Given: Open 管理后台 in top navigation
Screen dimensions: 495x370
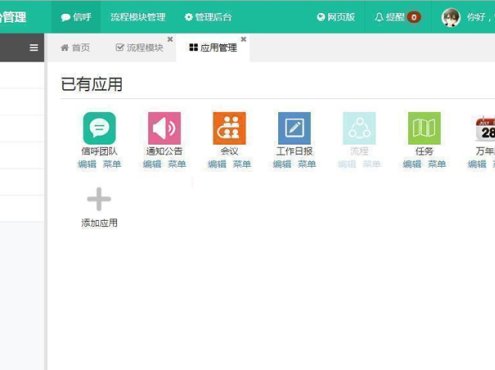Looking at the screenshot, I should [208, 17].
